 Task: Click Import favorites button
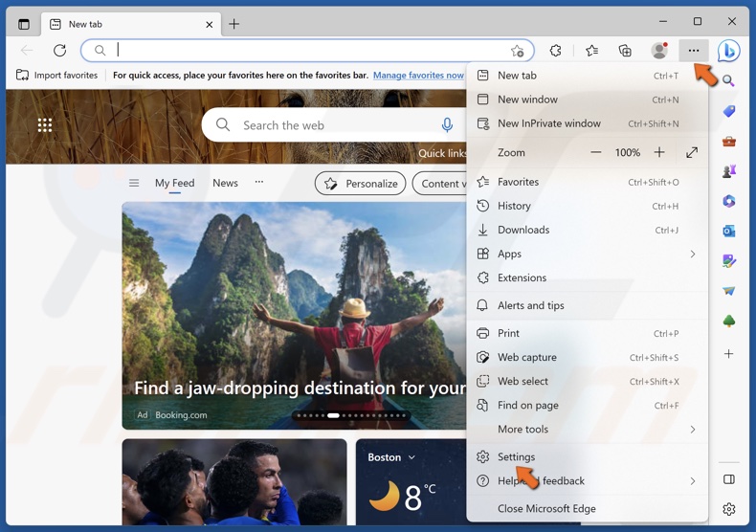pos(56,76)
